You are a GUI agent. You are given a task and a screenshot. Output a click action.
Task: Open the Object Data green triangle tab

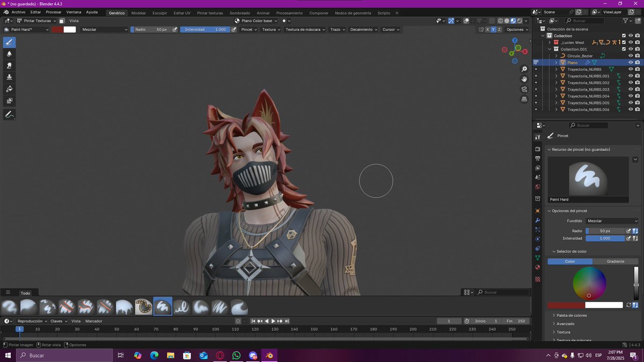(538, 258)
